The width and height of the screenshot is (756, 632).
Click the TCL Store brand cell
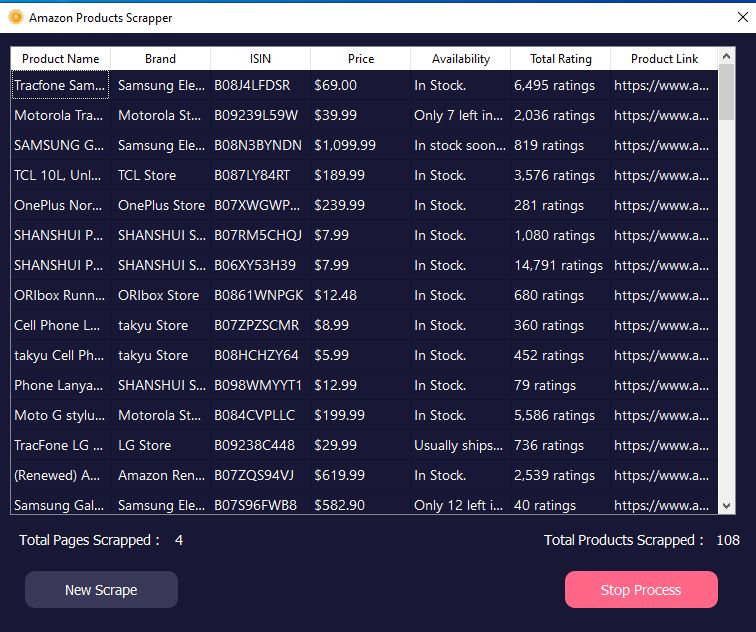pos(161,175)
